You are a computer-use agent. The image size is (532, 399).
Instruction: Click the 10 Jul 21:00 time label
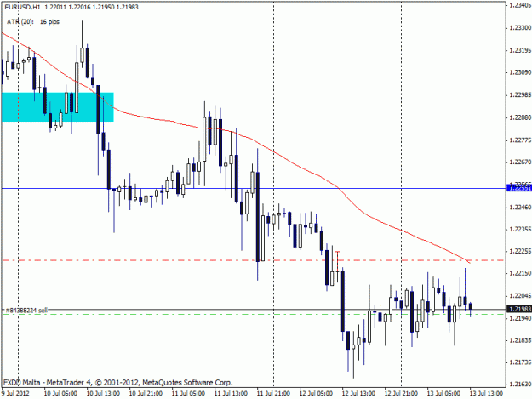point(146,393)
